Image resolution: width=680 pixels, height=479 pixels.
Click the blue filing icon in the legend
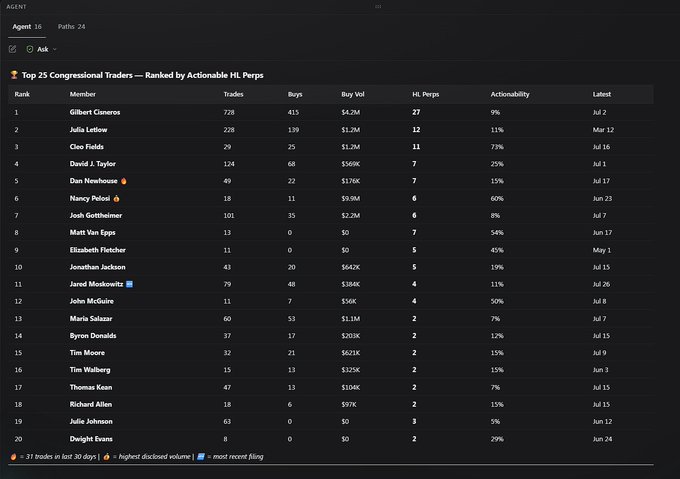pyautogui.click(x=201, y=456)
